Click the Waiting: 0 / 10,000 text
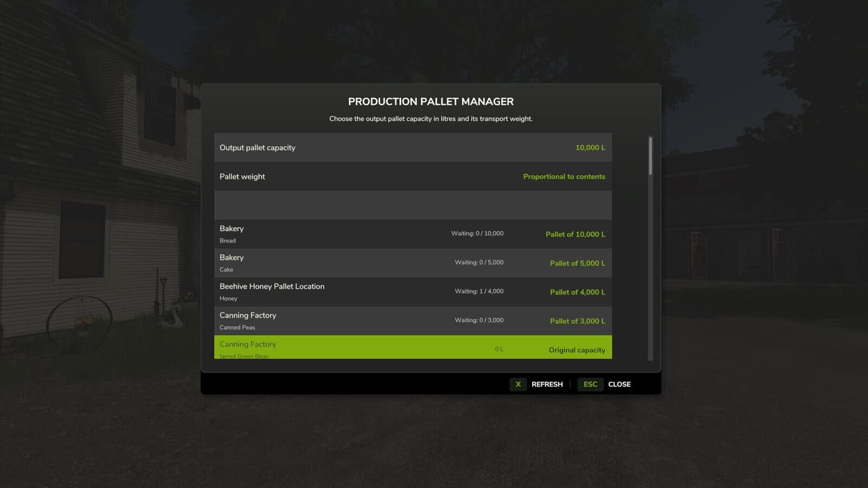 [x=477, y=233]
